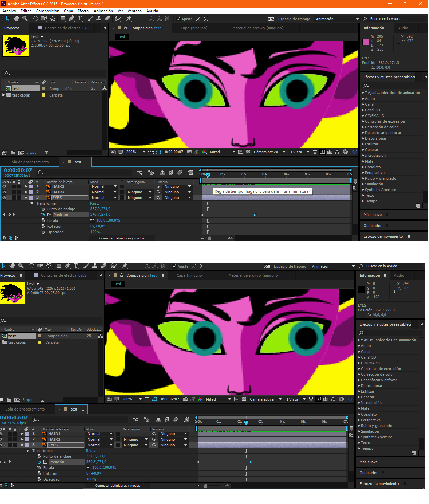This screenshot has width=429, height=504.
Task: Click the Draft 3D icon in upper timeline
Action: (150, 173)
